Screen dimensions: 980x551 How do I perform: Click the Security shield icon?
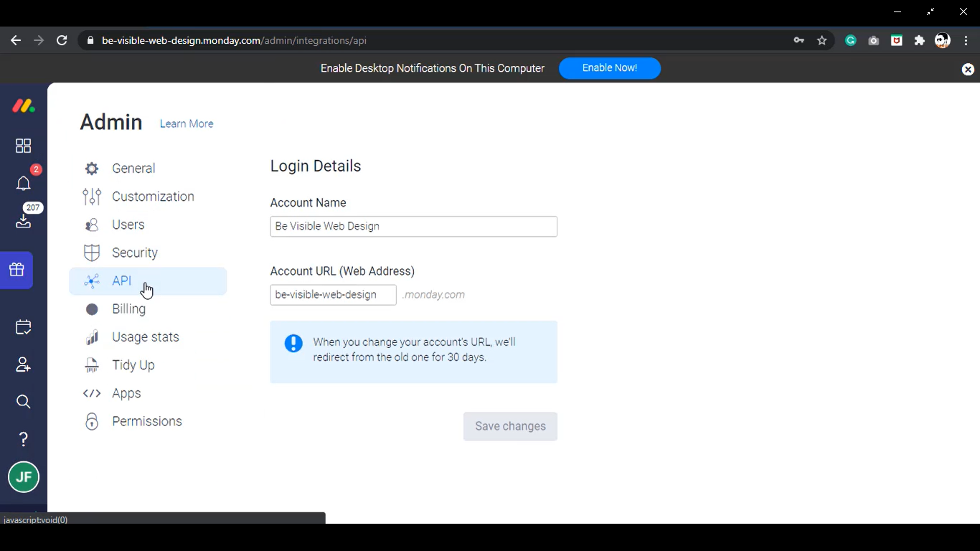[x=92, y=253]
